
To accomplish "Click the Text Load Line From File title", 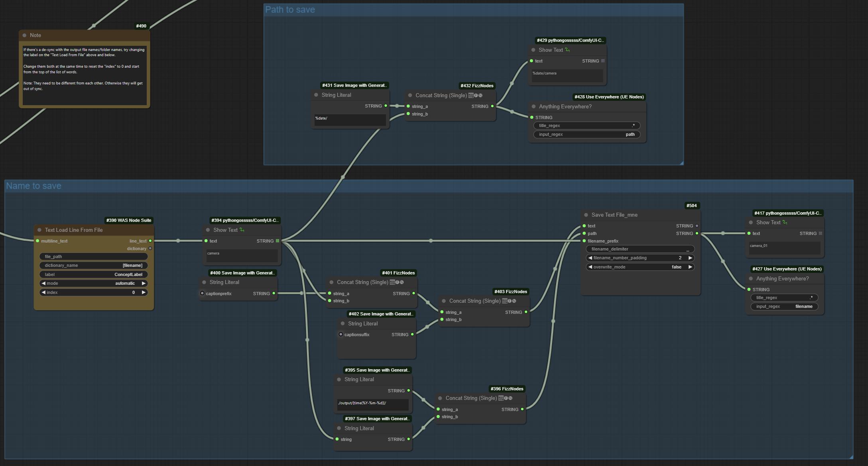I will click(74, 230).
